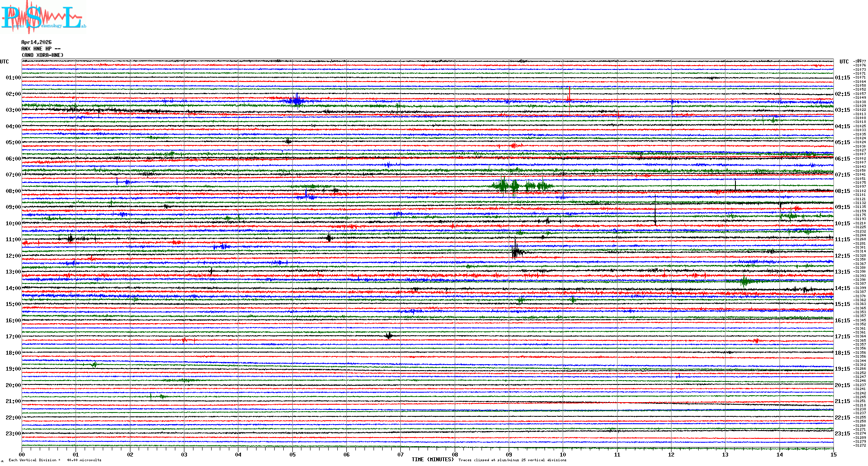Select the 17:00 hour label on left

tap(13, 337)
